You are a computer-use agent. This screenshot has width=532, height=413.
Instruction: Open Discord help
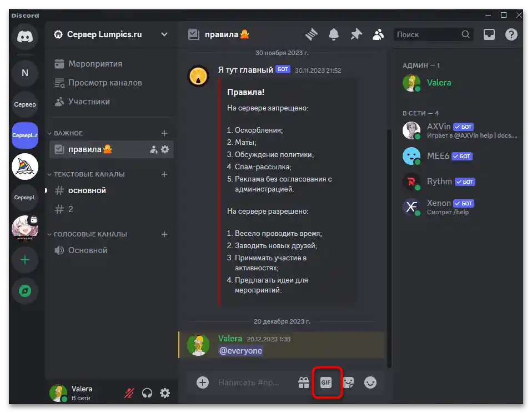(x=511, y=34)
